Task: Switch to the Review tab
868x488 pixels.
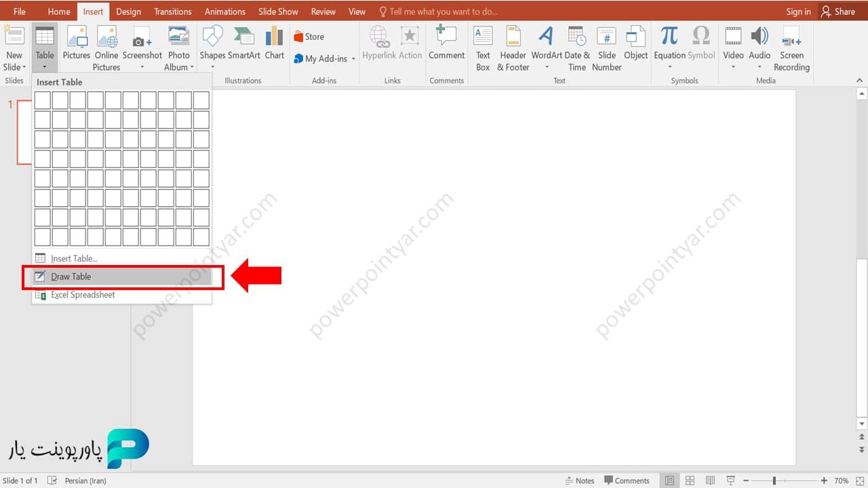Action: coord(323,12)
